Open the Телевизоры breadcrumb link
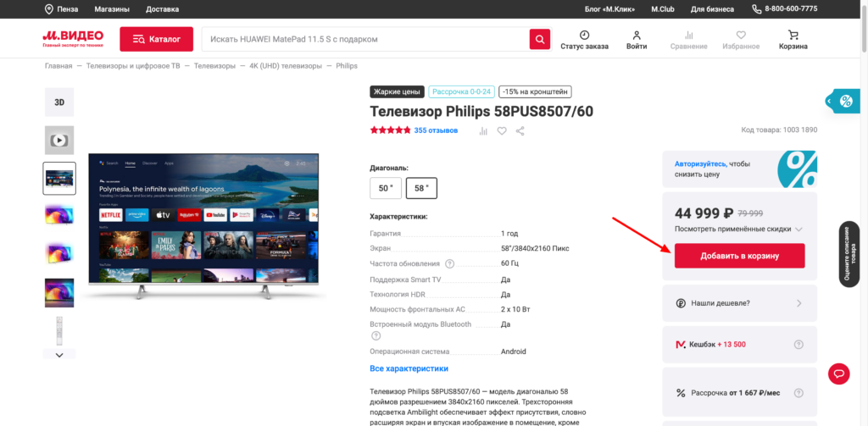 point(214,66)
